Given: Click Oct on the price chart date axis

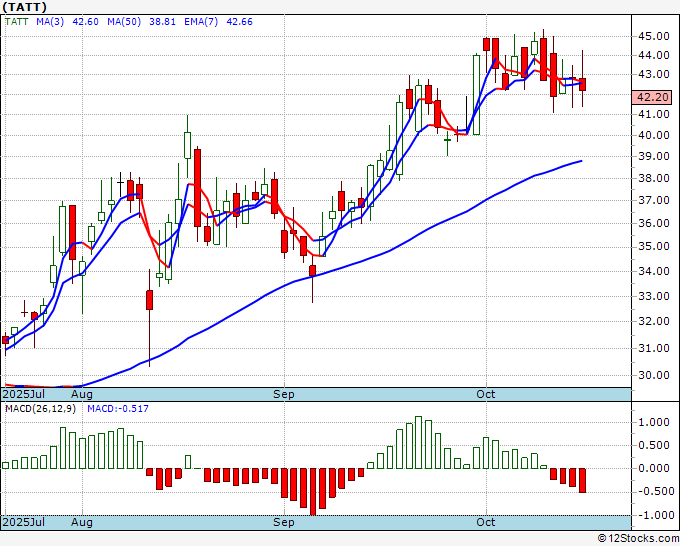Looking at the screenshot, I should pos(486,394).
